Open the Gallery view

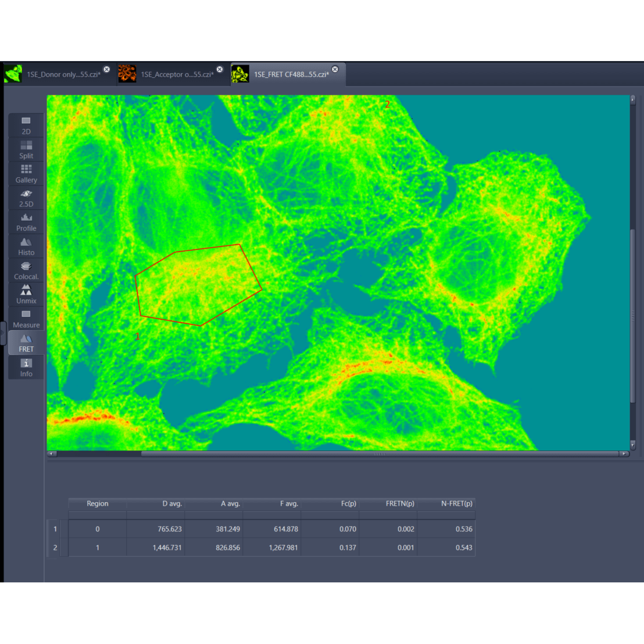tap(26, 174)
